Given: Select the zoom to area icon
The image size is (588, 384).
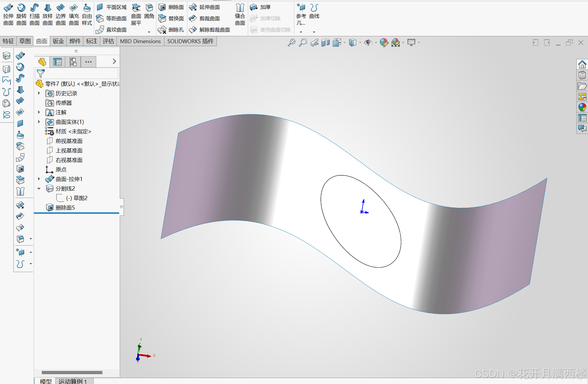Looking at the screenshot, I should [x=303, y=43].
